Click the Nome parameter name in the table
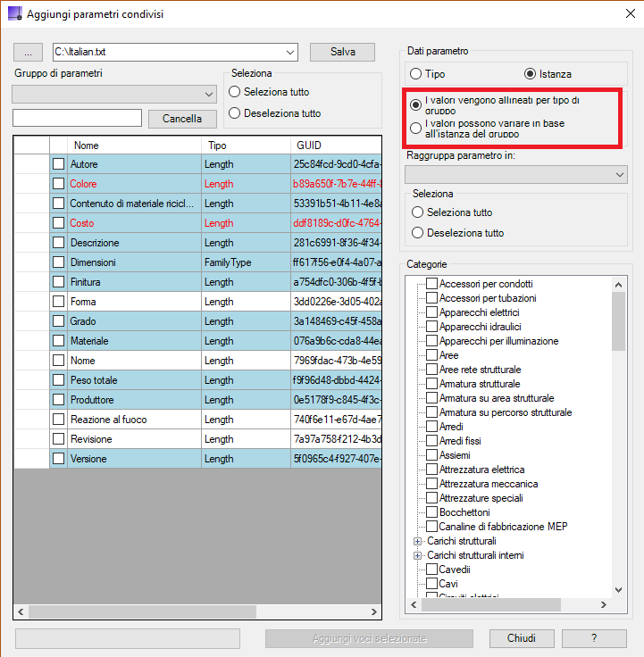Image resolution: width=644 pixels, height=657 pixels. pyautogui.click(x=82, y=361)
